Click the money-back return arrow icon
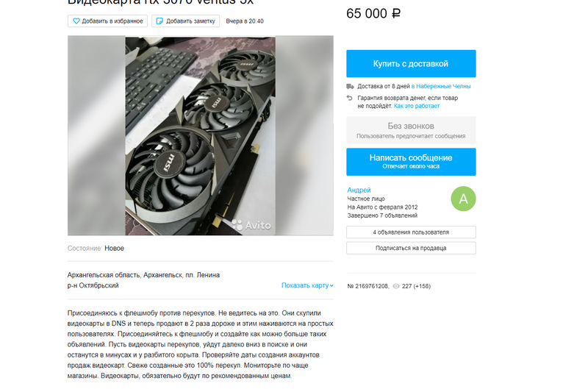588x389 pixels. pos(350,98)
